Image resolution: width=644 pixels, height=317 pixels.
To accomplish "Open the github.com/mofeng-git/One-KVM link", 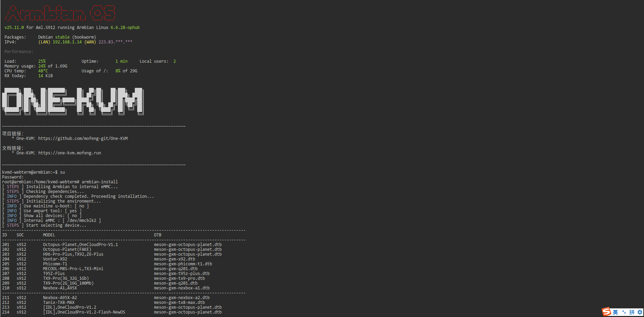I will 83,139.
